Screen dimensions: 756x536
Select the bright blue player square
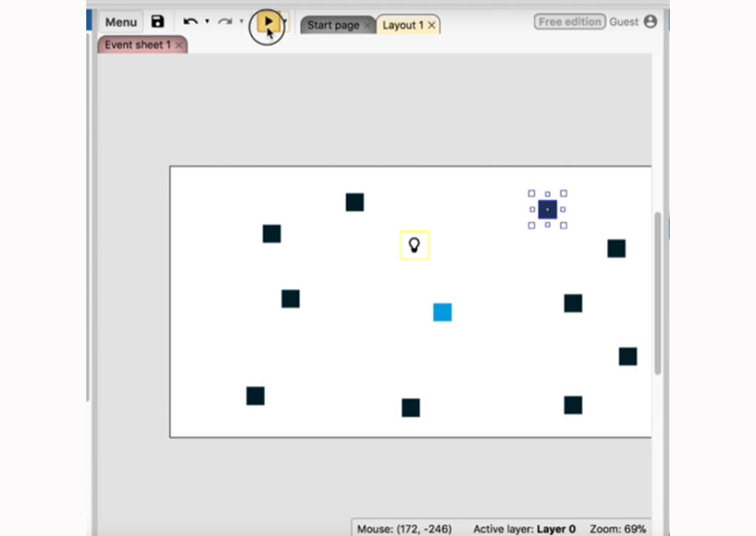[442, 312]
